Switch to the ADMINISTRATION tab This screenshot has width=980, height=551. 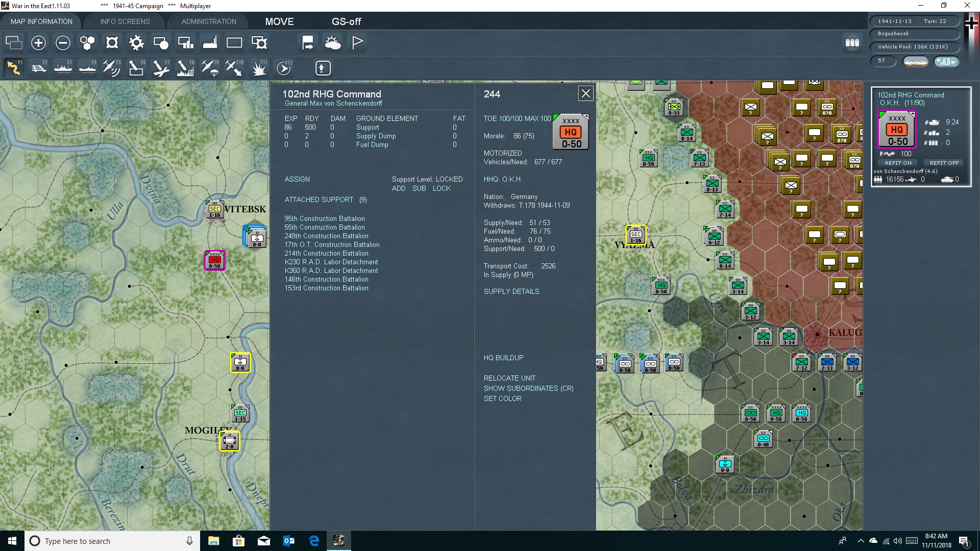209,21
